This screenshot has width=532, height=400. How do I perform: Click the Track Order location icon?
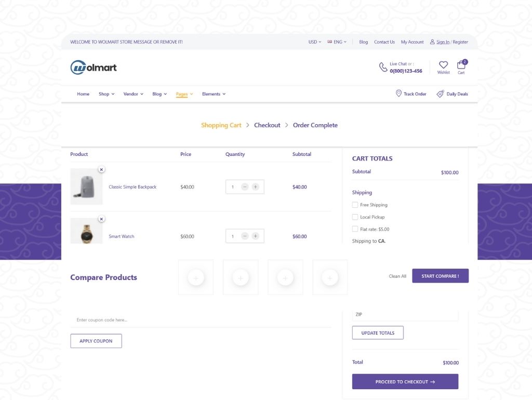398,94
